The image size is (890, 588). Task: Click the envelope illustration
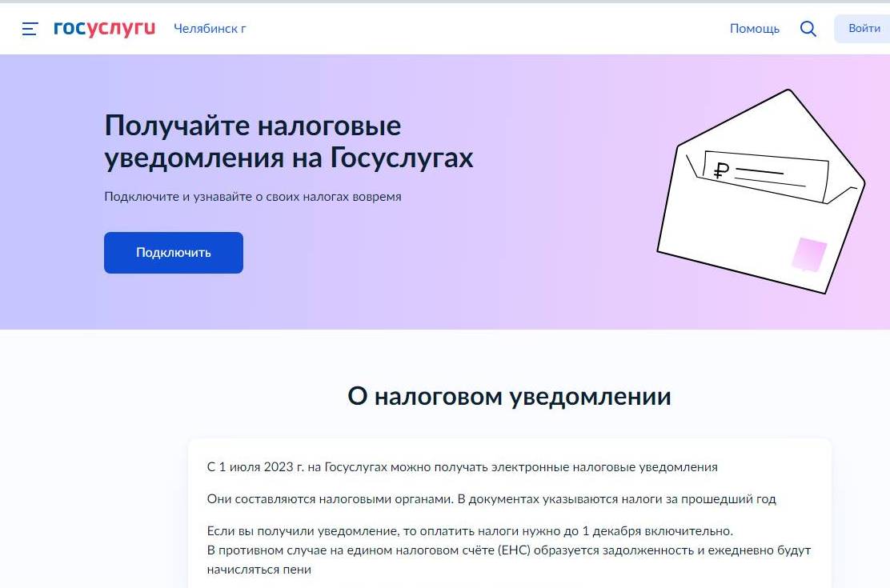point(761,191)
